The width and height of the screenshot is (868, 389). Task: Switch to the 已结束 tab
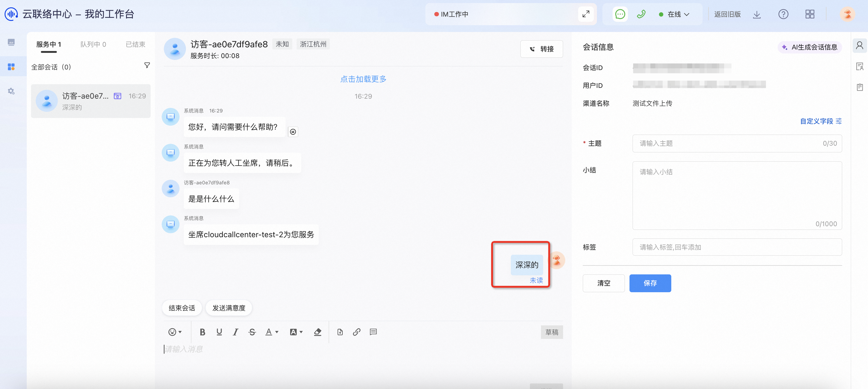pos(136,44)
